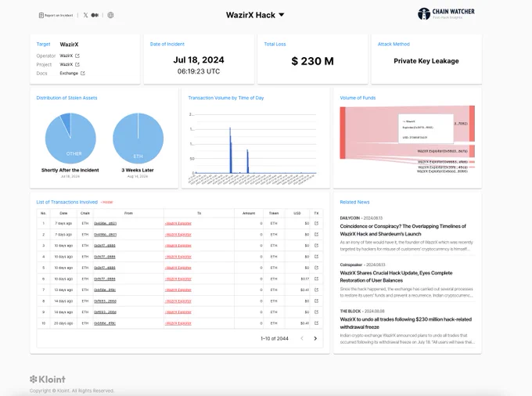Click '1–10 of 2044' pagination text
532x396 pixels.
(275, 338)
